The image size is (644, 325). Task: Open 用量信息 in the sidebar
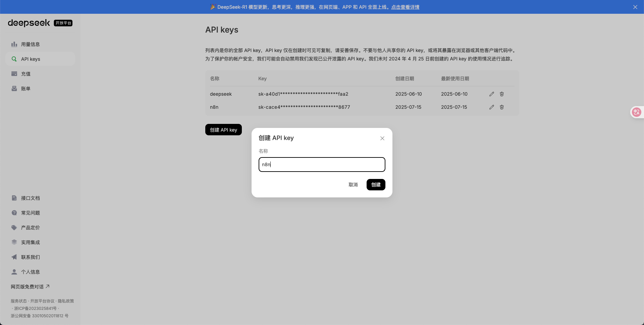coord(40,44)
